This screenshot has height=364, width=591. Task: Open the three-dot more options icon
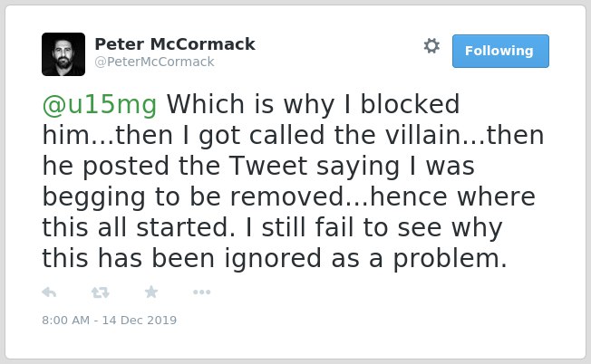tap(201, 292)
